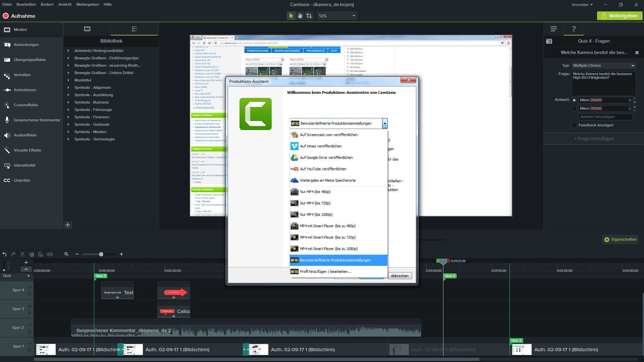
Task: Enable the Feedback anzeigen checkbox
Action: pyautogui.click(x=574, y=125)
